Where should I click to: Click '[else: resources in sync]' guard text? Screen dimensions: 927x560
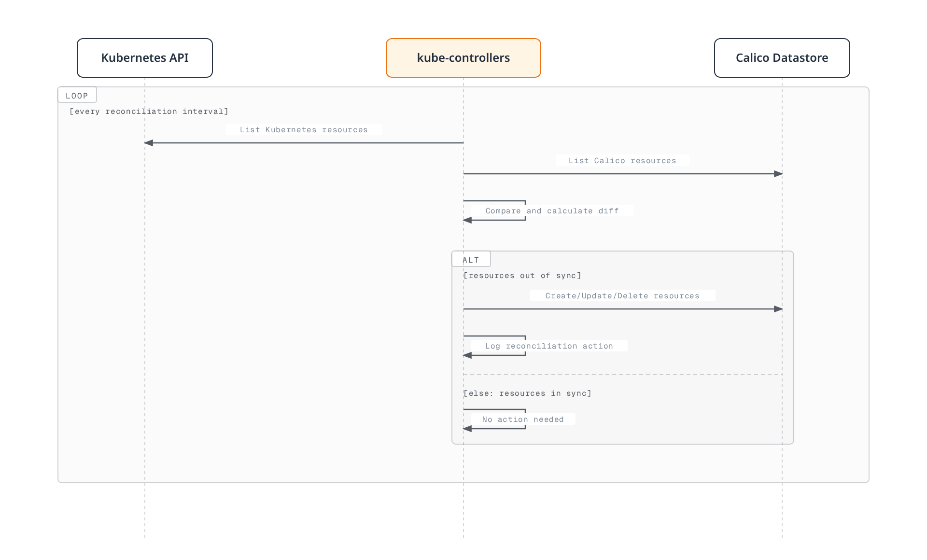pyautogui.click(x=528, y=393)
